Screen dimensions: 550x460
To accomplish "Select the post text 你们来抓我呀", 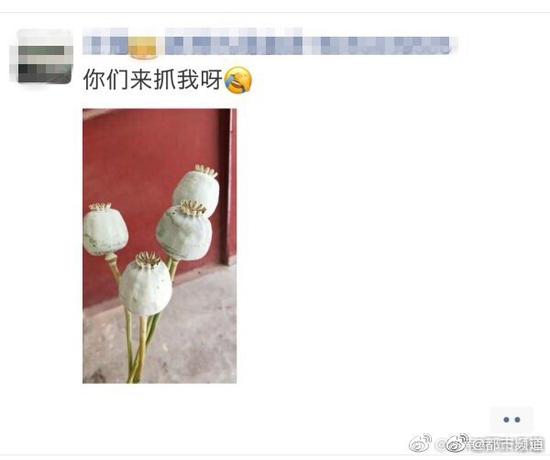I will pyautogui.click(x=153, y=80).
